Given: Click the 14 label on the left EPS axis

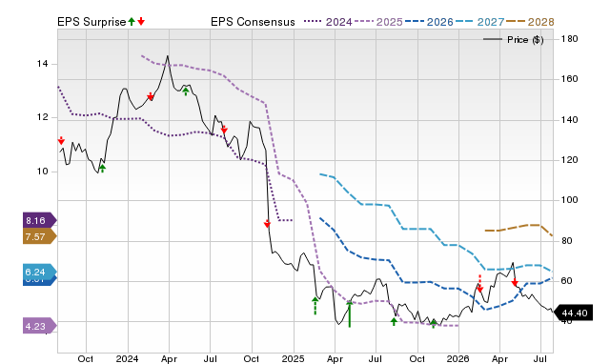Looking at the screenshot, I should tap(42, 64).
